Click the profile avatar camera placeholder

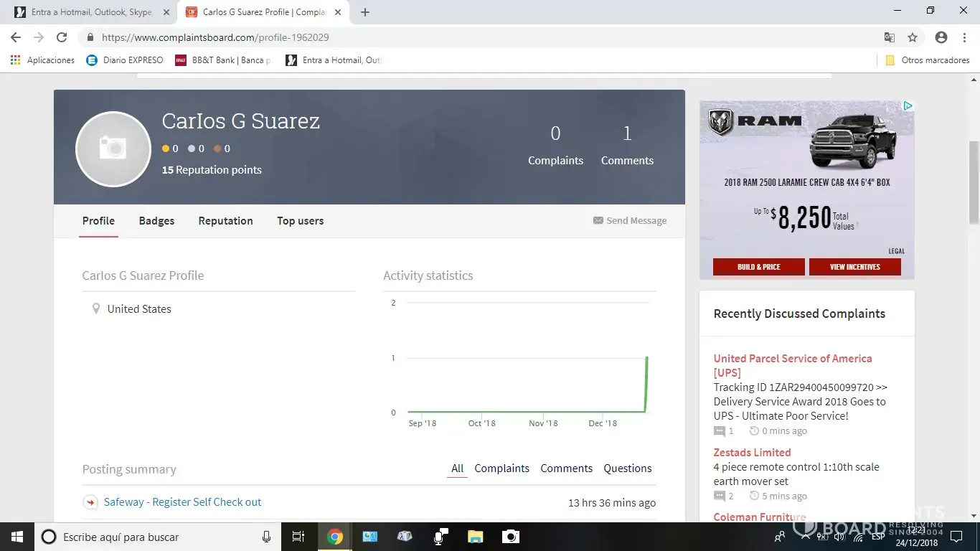tap(113, 149)
